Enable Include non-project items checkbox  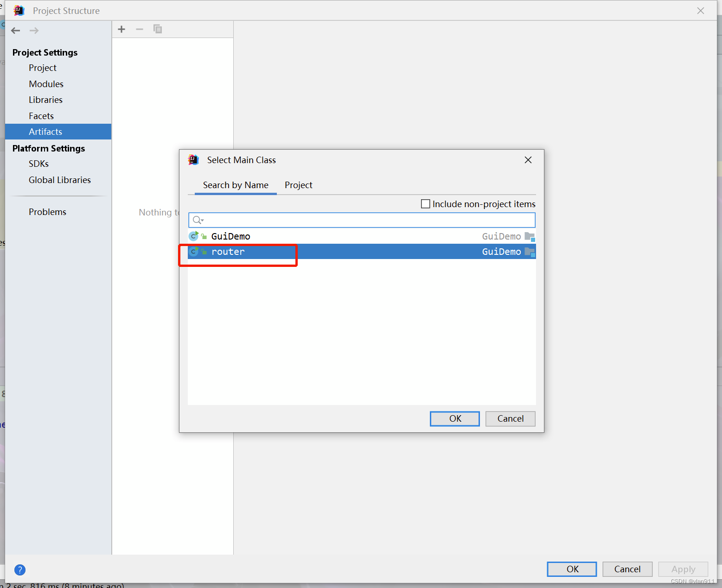pos(425,204)
